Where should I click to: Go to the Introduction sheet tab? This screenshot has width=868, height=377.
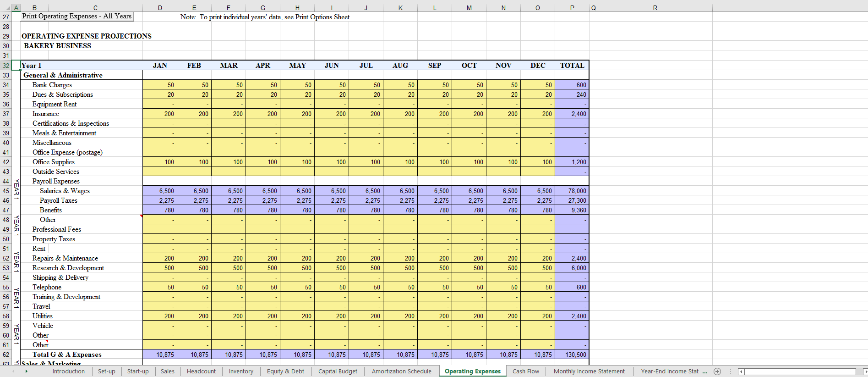(68, 371)
